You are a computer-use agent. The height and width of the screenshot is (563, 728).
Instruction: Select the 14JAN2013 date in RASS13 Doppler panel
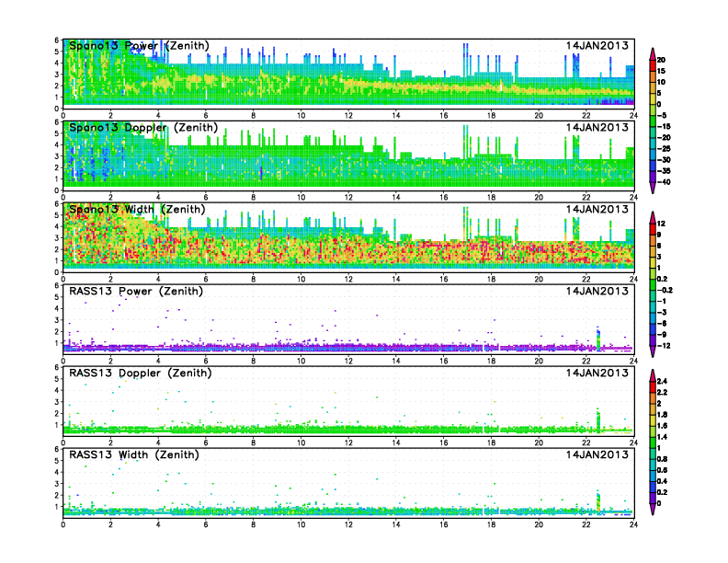[597, 373]
